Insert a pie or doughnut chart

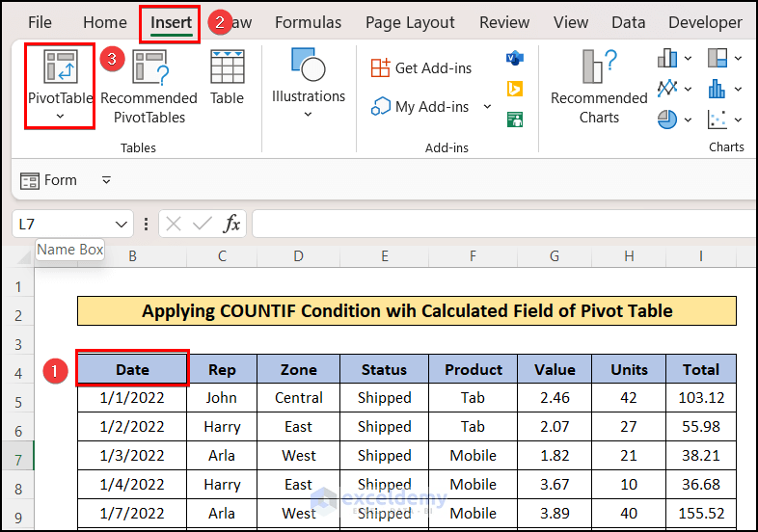click(667, 120)
